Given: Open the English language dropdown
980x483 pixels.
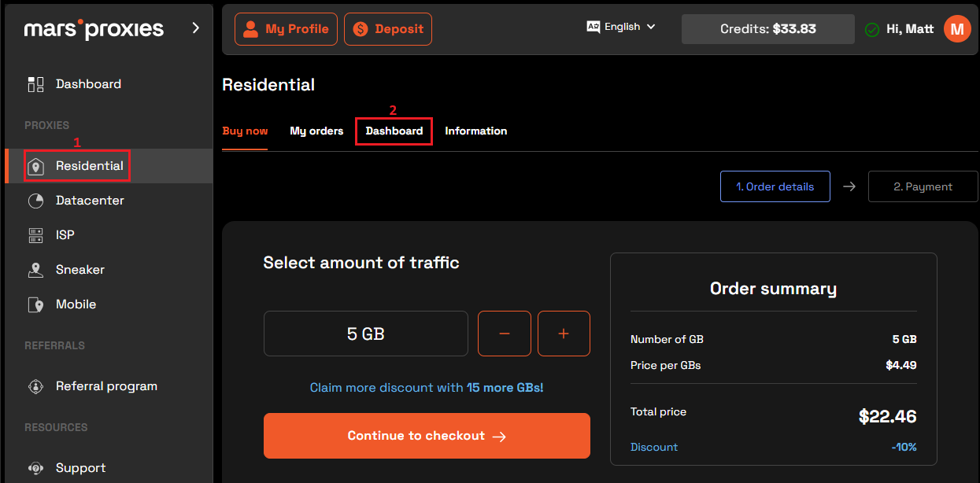Looking at the screenshot, I should pyautogui.click(x=621, y=27).
